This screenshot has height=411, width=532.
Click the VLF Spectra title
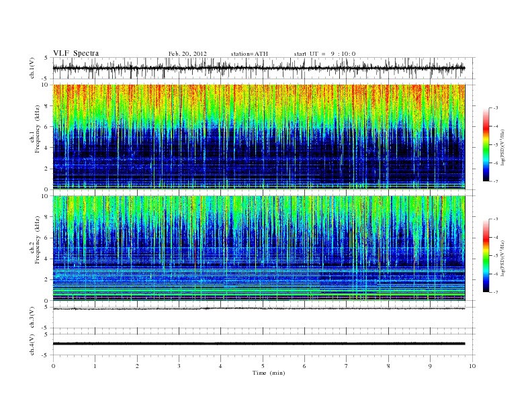pyautogui.click(x=76, y=53)
